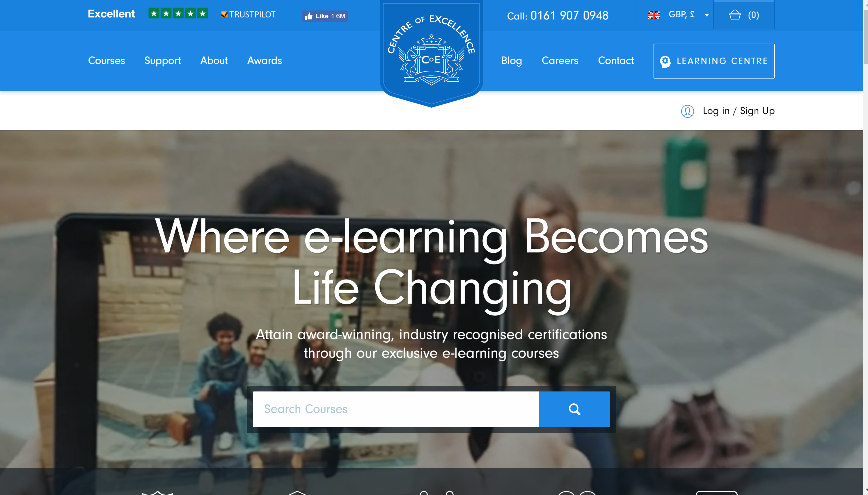
Task: Click the Centre of Excellence crest logo
Action: (431, 53)
